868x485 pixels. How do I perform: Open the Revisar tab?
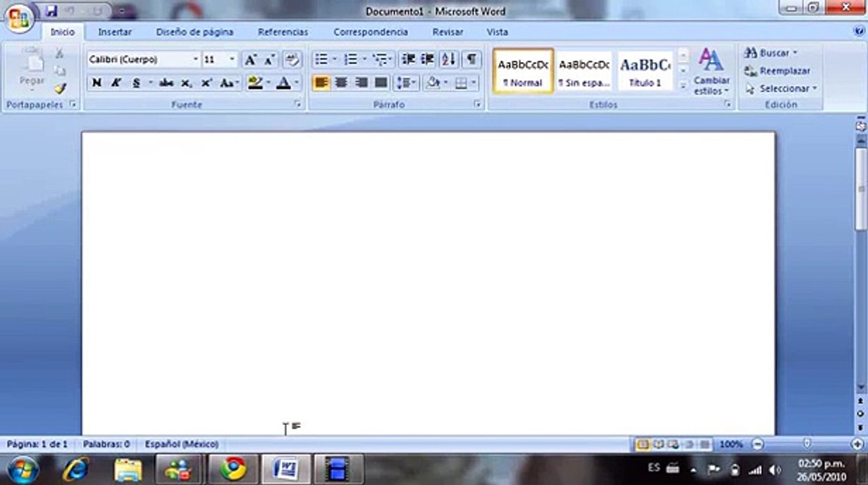click(x=448, y=32)
